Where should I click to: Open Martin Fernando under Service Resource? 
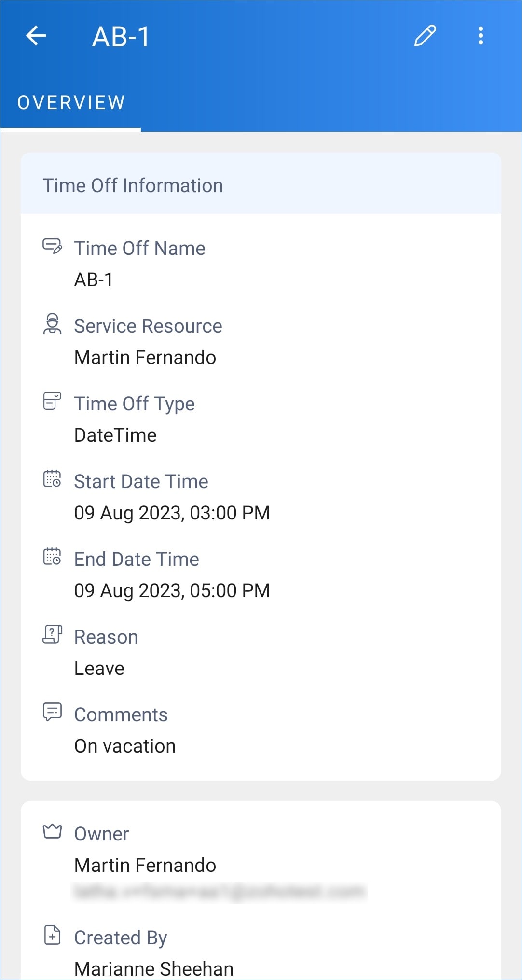(145, 358)
